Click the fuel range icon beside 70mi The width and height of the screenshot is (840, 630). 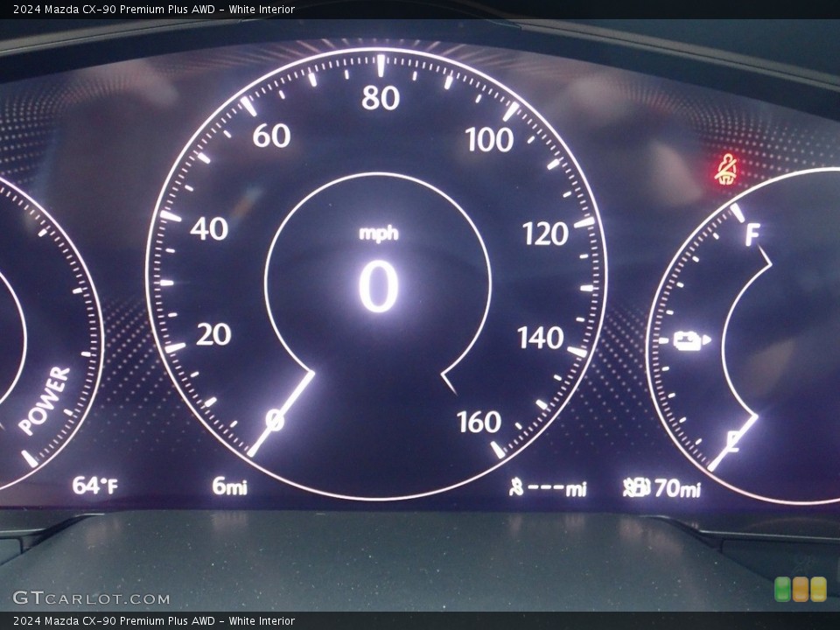tap(636, 487)
